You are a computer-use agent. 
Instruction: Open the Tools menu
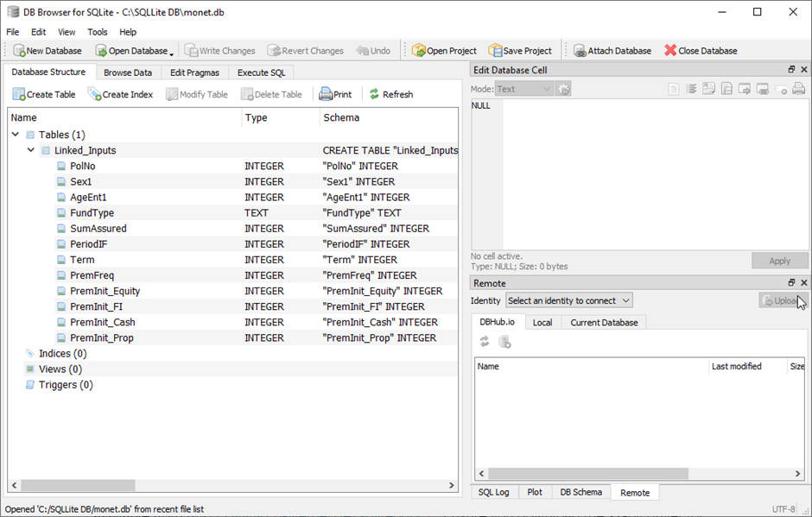click(98, 32)
